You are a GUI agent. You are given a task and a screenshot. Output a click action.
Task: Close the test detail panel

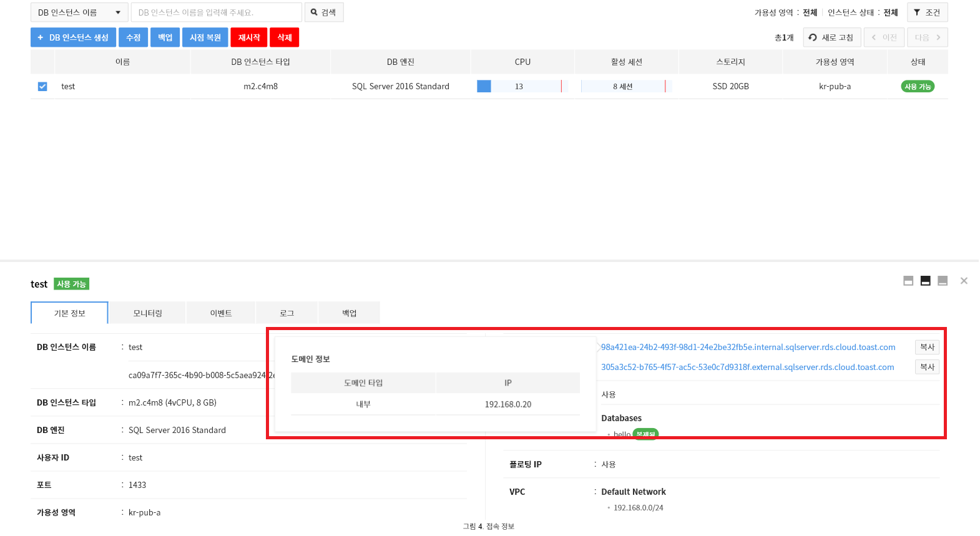click(964, 281)
